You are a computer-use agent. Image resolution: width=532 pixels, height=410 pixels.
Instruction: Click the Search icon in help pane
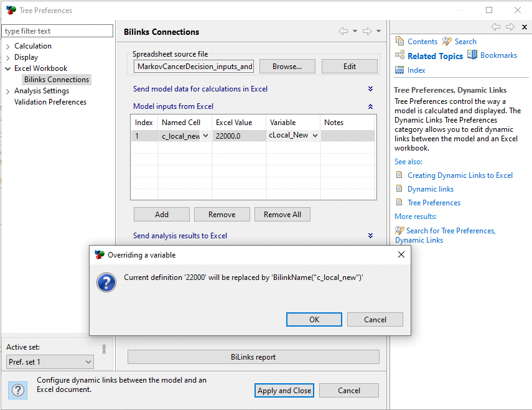coord(447,42)
